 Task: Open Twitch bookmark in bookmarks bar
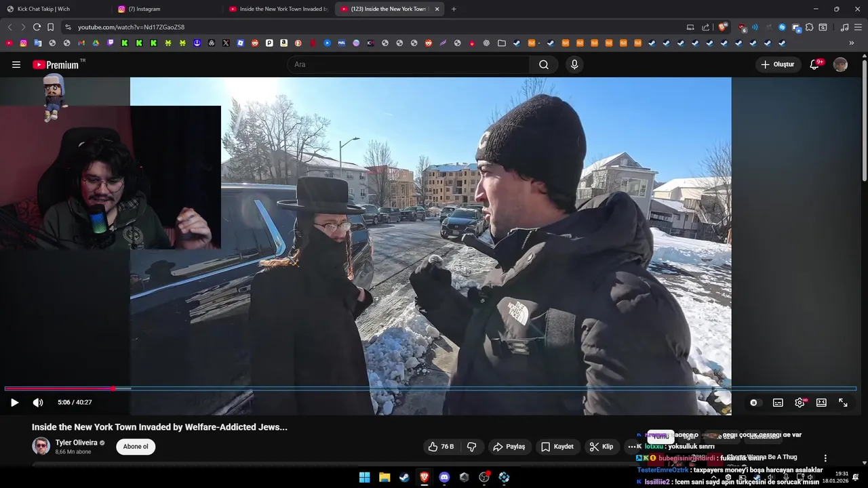[110, 43]
